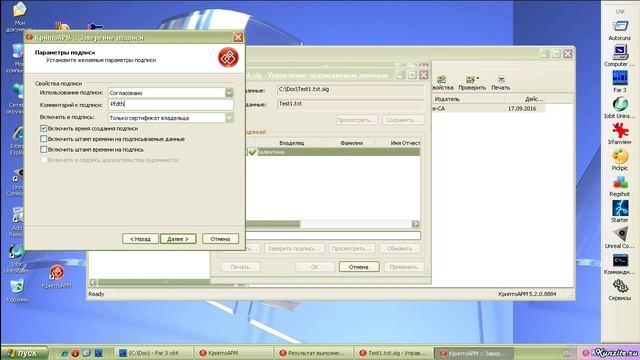Click the 17.09.2016 date cell
Image resolution: width=640 pixels, height=360 pixels.
click(522, 109)
